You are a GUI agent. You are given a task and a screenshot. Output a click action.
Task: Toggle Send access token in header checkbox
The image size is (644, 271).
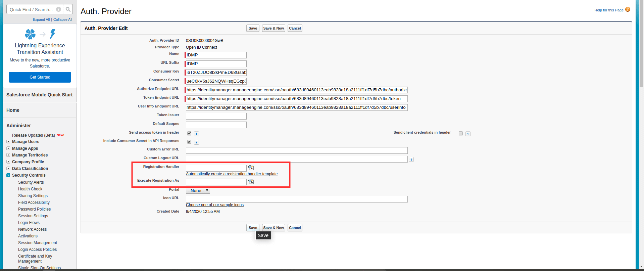(189, 133)
